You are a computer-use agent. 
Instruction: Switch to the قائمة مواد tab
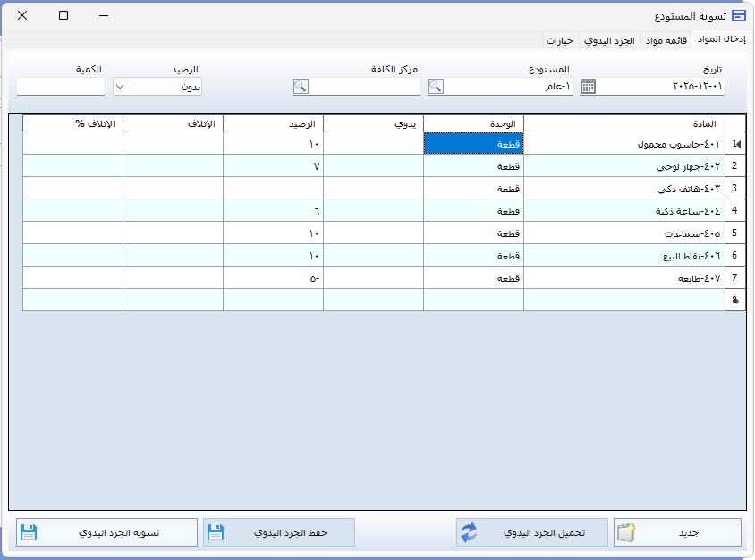(666, 40)
